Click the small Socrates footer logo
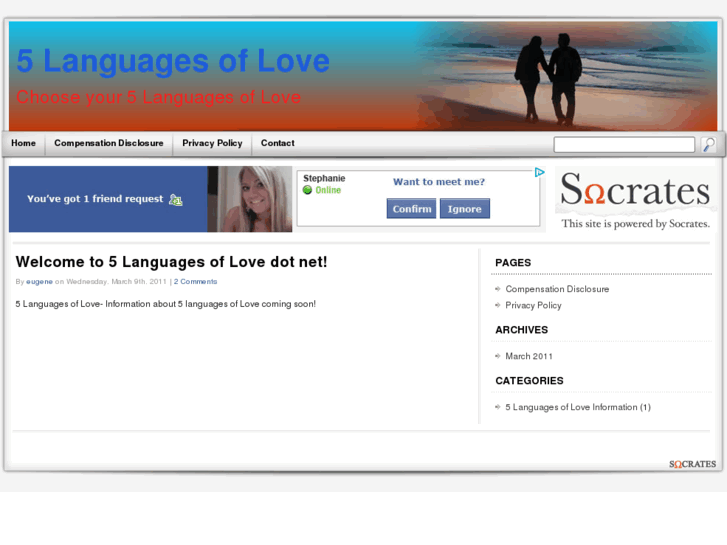The height and width of the screenshot is (545, 727). click(x=692, y=464)
